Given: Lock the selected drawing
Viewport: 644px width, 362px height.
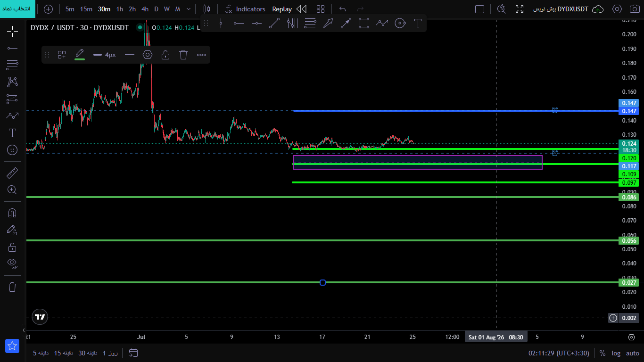Looking at the screenshot, I should [x=165, y=55].
